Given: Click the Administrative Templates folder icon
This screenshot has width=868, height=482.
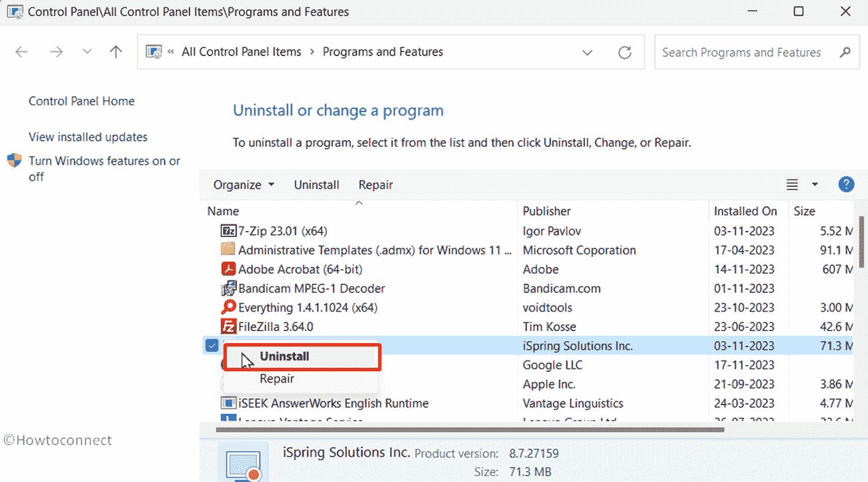Looking at the screenshot, I should point(228,250).
